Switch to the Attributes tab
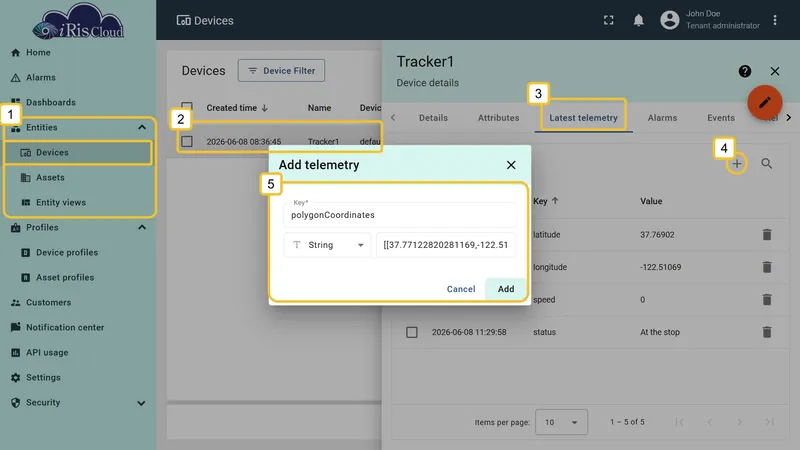 [498, 118]
